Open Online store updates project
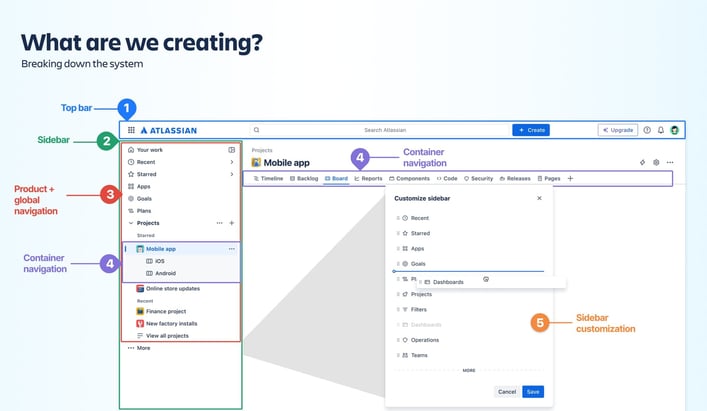Screen dimensions: 707x411 click(x=168, y=288)
